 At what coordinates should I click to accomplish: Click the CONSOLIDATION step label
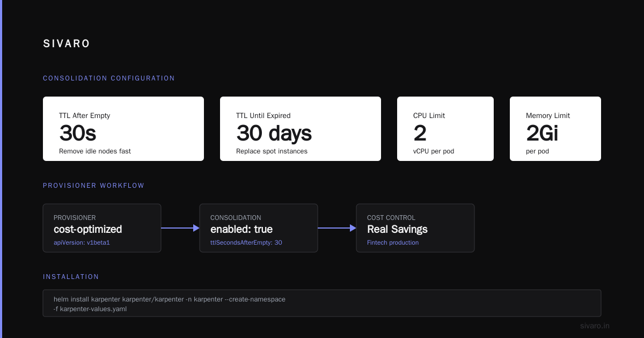[236, 218]
